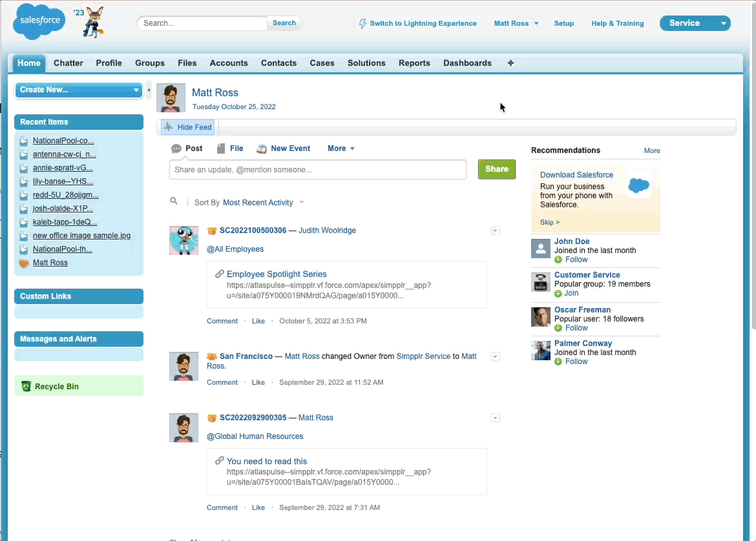Switch to the Dashboards tab
Viewport: 756px width, 541px height.
[x=468, y=63]
